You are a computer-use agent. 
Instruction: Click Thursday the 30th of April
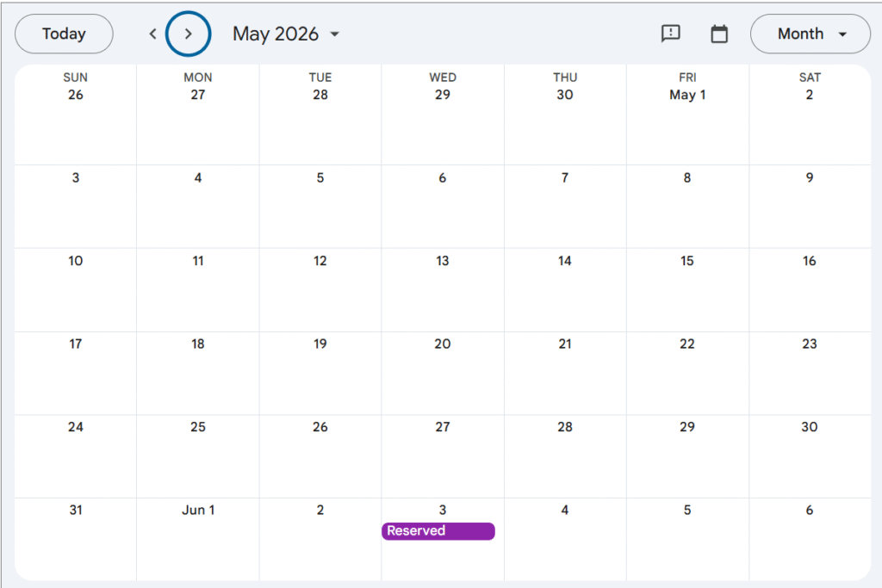[565, 95]
